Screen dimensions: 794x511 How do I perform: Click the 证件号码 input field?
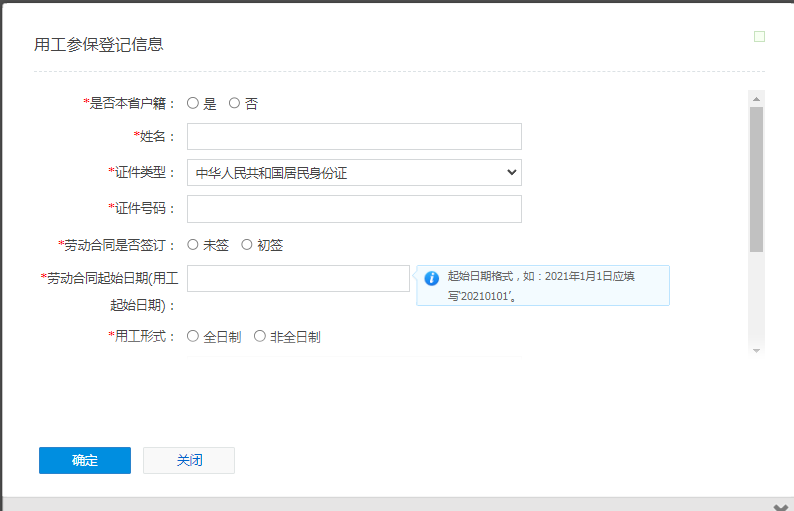354,209
